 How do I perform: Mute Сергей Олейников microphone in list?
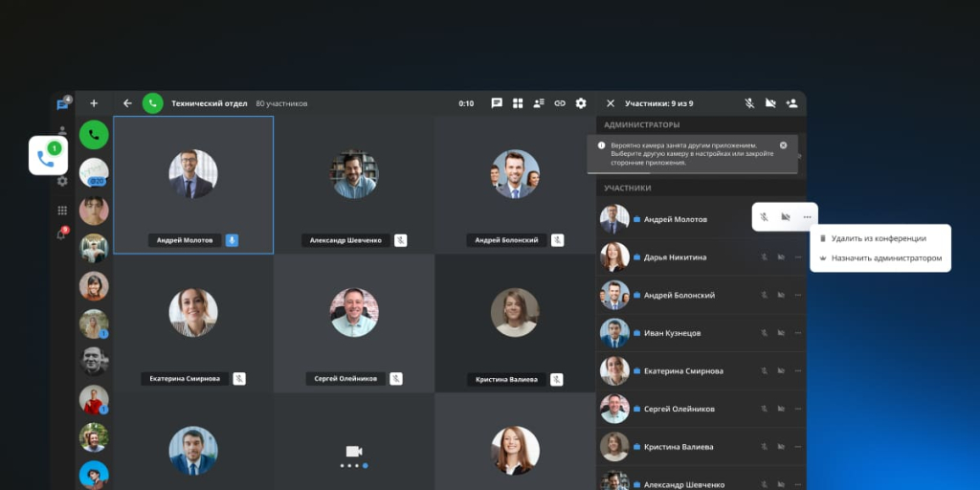[x=764, y=409]
